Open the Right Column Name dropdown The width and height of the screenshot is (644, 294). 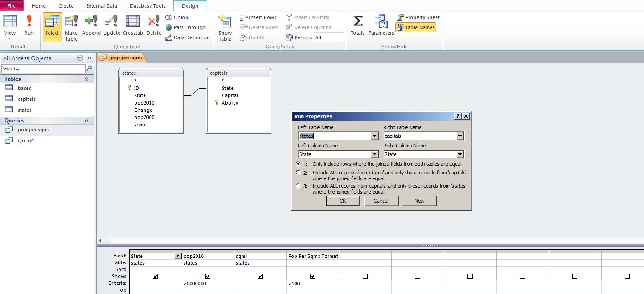(x=460, y=154)
